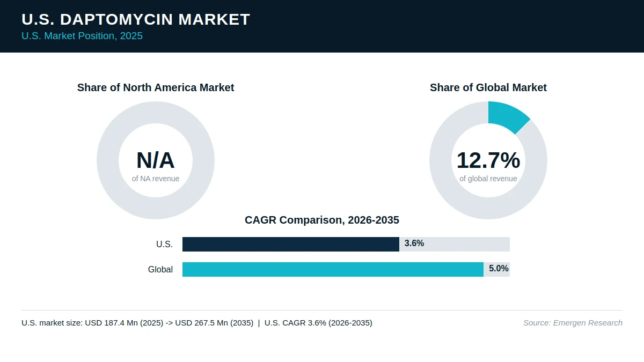Click the N/A value in the left donut
644x362 pixels.
[156, 160]
